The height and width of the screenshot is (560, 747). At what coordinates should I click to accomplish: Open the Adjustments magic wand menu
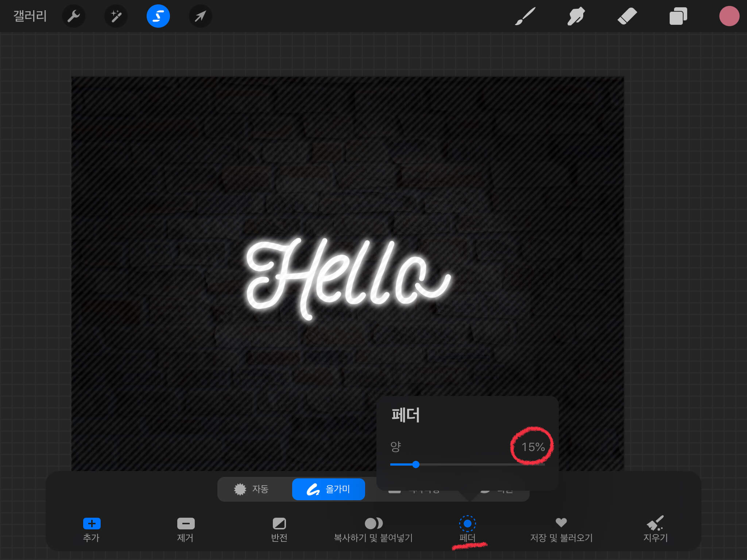click(x=116, y=16)
